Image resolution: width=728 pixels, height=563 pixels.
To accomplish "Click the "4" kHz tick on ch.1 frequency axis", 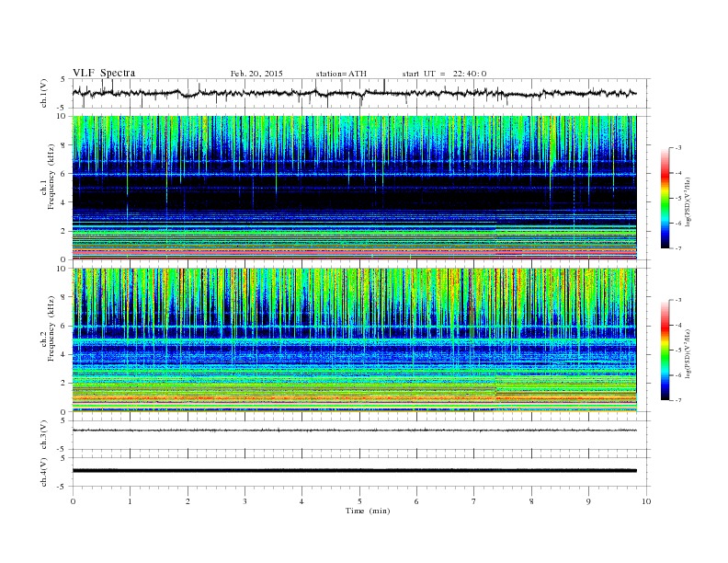I will point(63,202).
